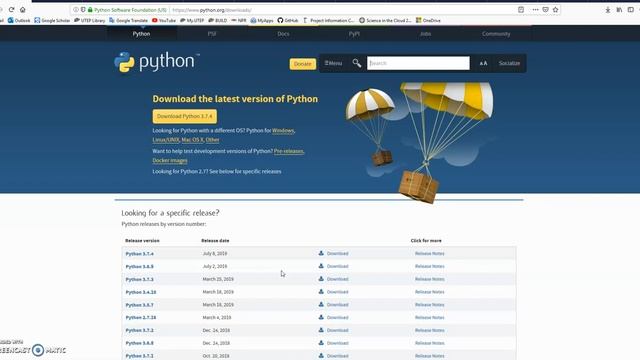Click the 'March 25, 2019' release date
640x360 pixels.
218,279
